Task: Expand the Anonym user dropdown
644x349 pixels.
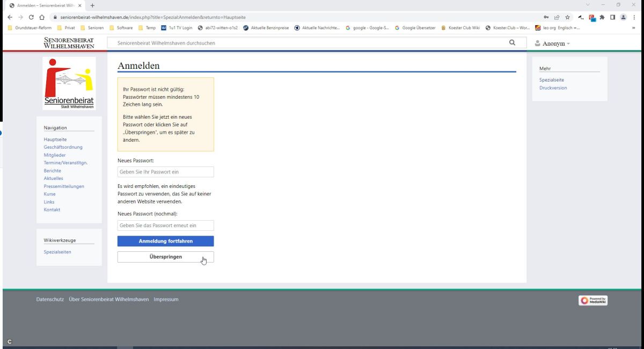Action: click(x=552, y=43)
